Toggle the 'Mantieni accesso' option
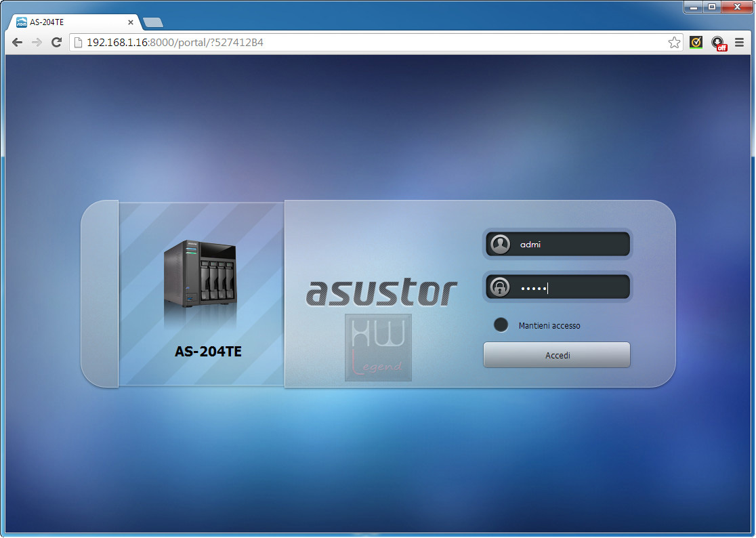The width and height of the screenshot is (756, 538). (x=501, y=325)
